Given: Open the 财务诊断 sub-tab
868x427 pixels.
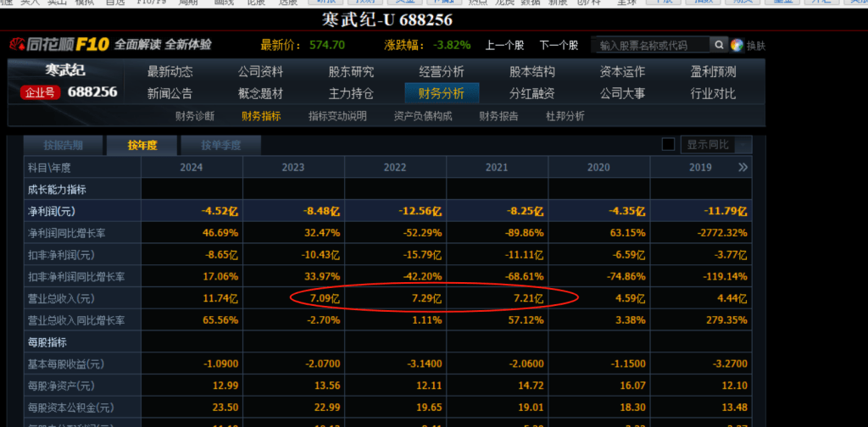Looking at the screenshot, I should (x=195, y=116).
